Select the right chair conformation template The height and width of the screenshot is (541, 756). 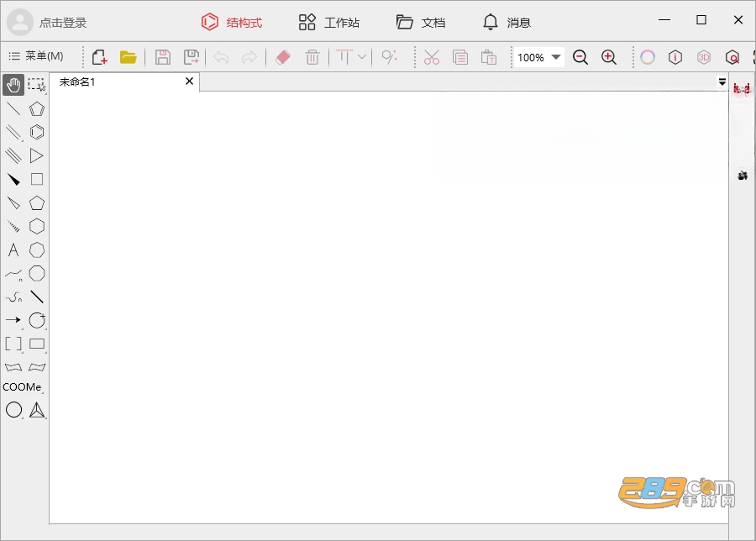(37, 367)
